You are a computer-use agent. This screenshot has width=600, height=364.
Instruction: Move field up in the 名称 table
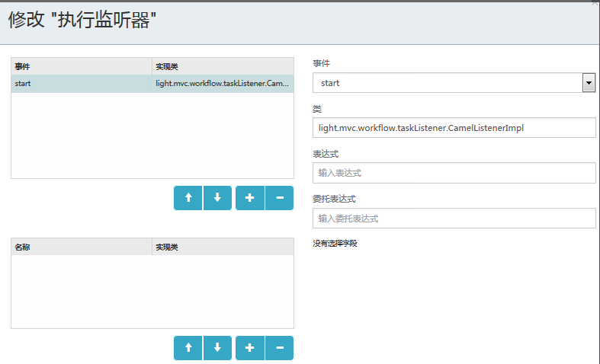(x=188, y=348)
